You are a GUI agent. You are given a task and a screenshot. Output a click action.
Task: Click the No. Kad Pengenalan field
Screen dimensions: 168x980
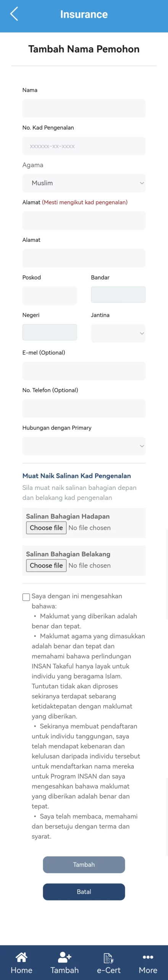[84, 146]
